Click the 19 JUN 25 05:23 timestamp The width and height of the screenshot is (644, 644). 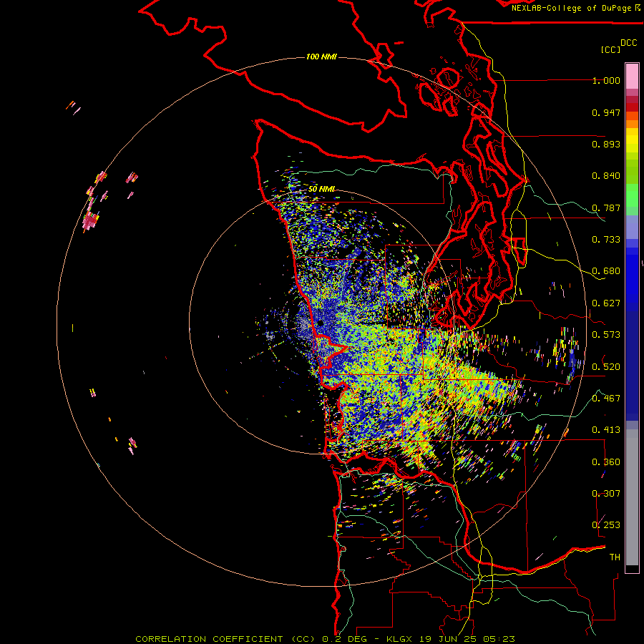pos(467,639)
